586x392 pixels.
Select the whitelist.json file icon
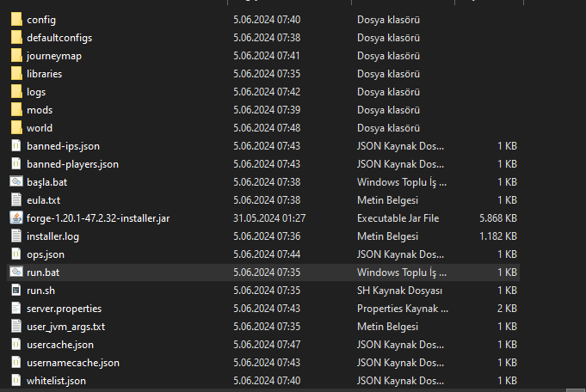coord(16,381)
